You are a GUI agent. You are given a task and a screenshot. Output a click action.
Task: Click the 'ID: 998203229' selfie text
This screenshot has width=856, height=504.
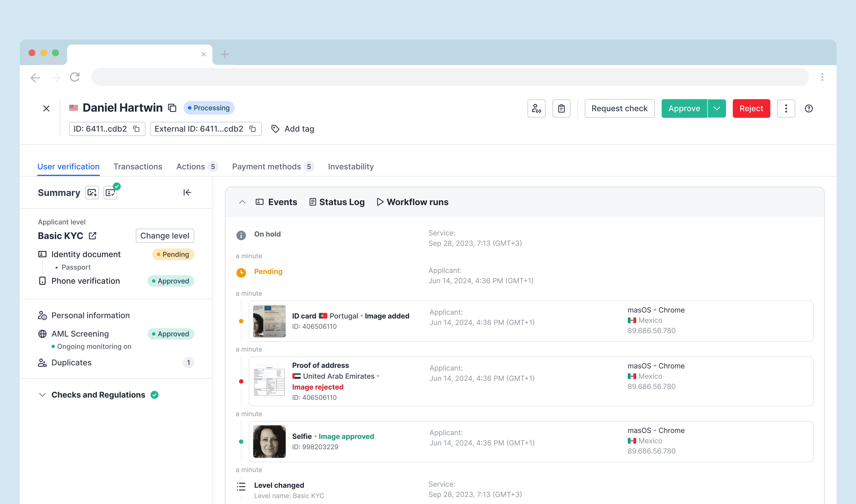[315, 447]
